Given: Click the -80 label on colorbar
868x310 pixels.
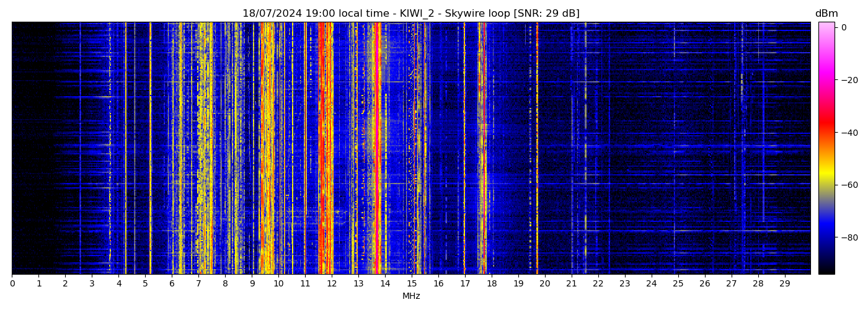Looking at the screenshot, I should coord(847,237).
